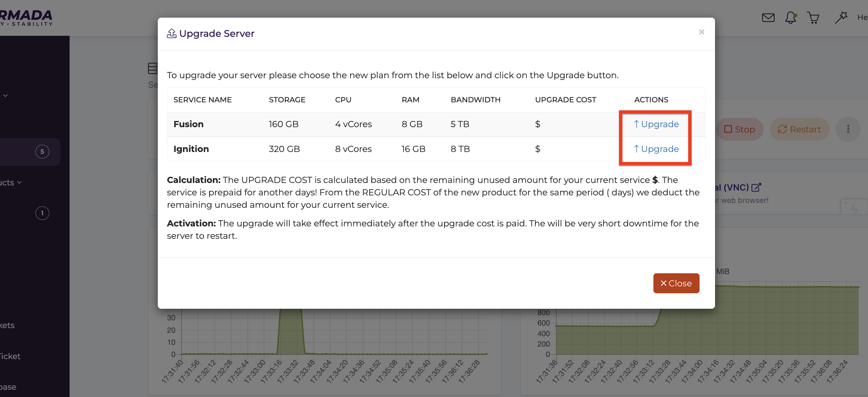Click the 4 vCores cell
The image size is (868, 397).
click(353, 124)
